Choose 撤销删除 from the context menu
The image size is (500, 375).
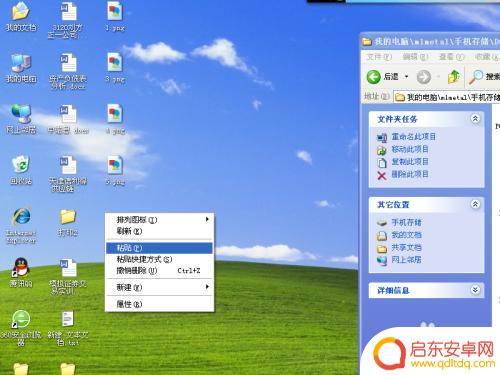point(159,271)
